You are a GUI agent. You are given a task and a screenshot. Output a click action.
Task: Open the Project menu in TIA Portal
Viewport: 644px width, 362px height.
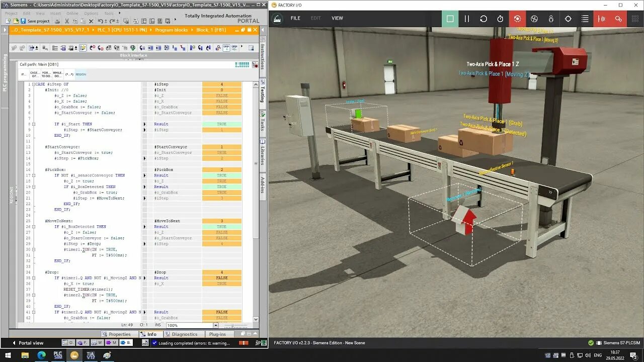[x=11, y=13]
